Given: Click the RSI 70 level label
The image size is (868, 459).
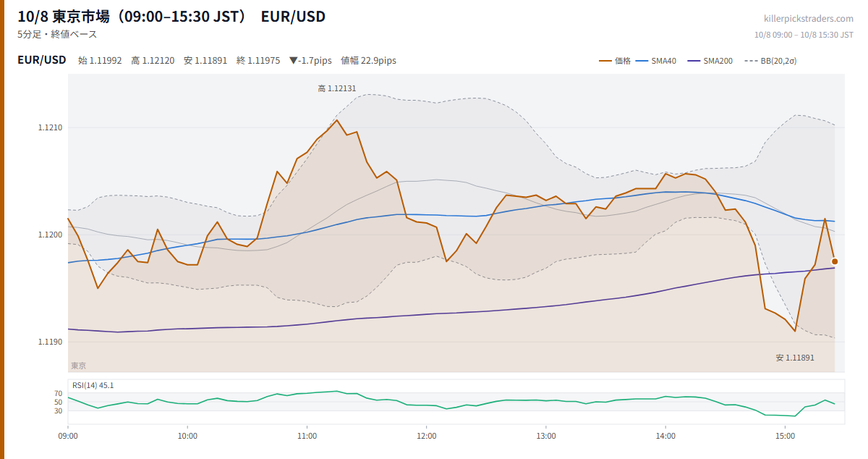Looking at the screenshot, I should pyautogui.click(x=58, y=393).
